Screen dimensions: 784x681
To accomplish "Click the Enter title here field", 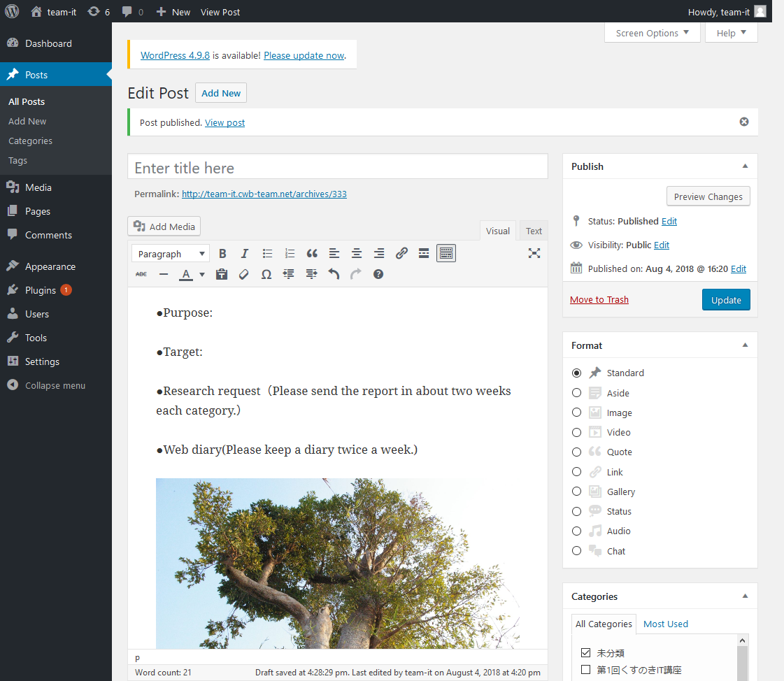I will [337, 168].
